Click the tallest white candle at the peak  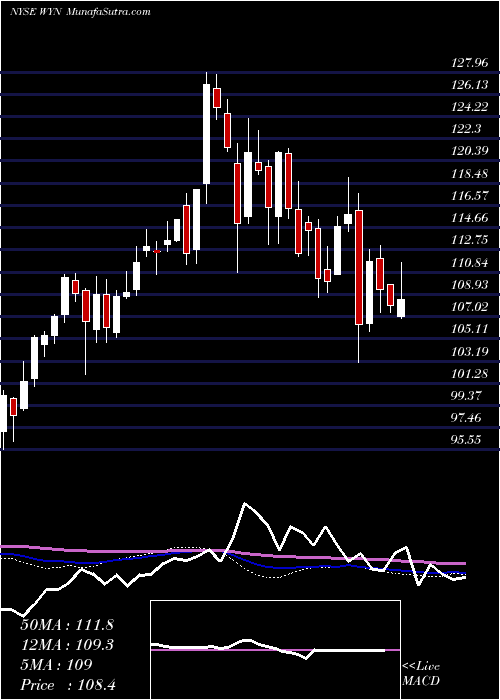[x=206, y=134]
